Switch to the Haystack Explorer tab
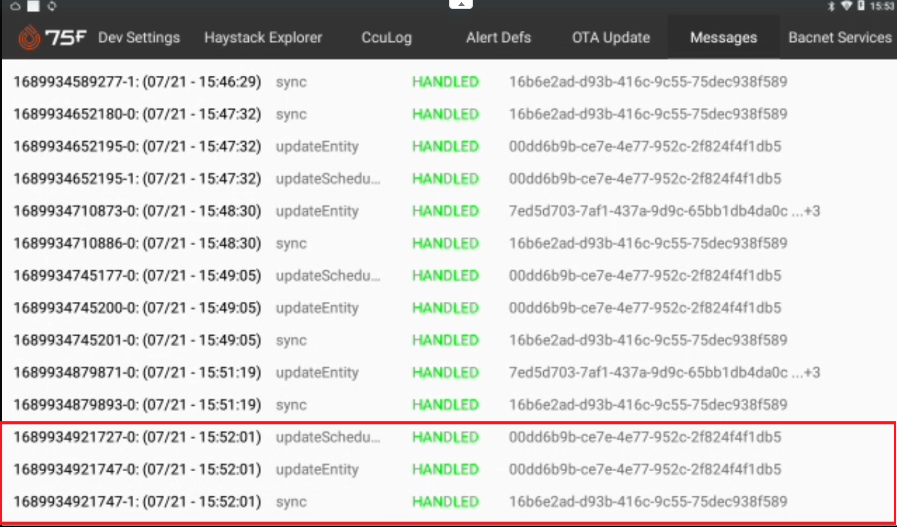Image resolution: width=897 pixels, height=527 pixels. point(263,38)
